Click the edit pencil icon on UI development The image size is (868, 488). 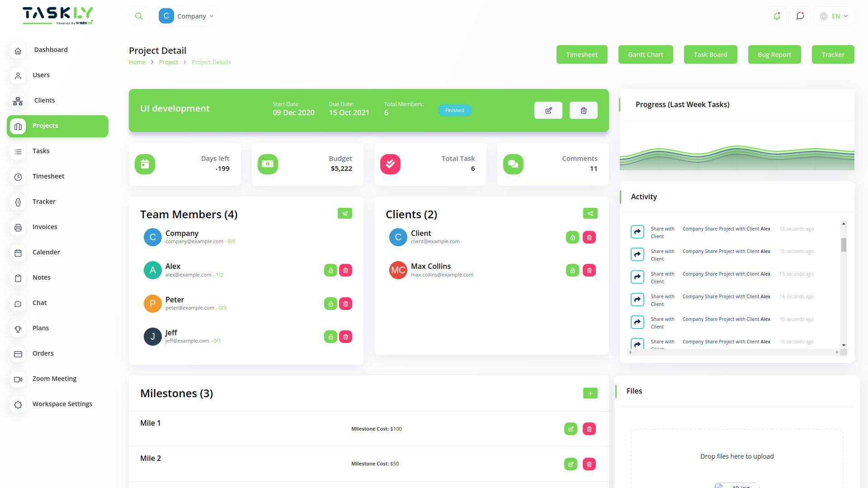click(548, 110)
